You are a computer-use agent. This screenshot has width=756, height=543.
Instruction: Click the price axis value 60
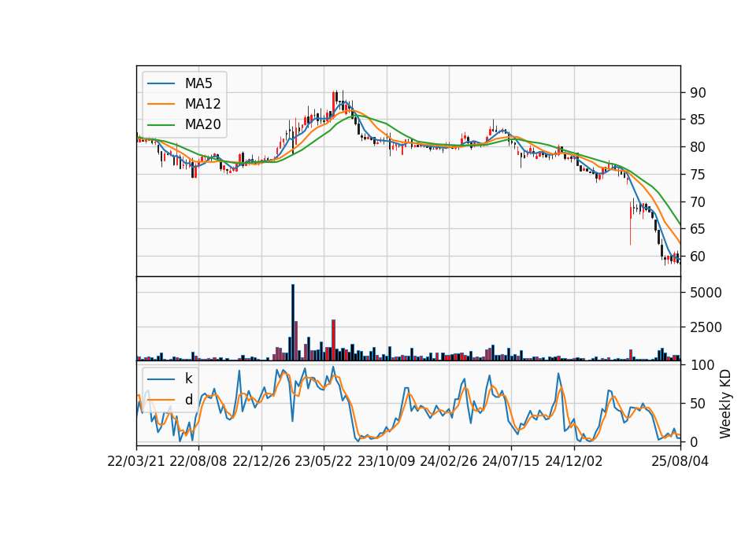pos(698,257)
